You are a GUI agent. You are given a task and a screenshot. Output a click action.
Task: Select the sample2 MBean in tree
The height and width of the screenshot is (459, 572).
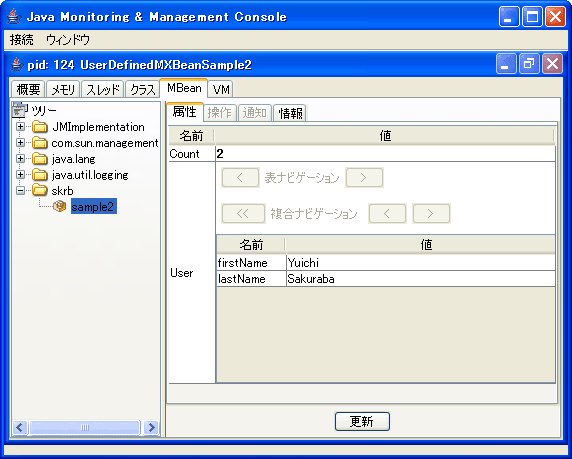click(93, 207)
